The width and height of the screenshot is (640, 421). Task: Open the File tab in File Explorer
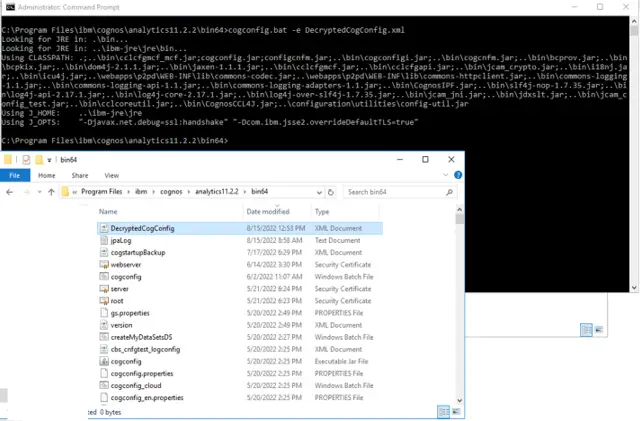(x=15, y=175)
